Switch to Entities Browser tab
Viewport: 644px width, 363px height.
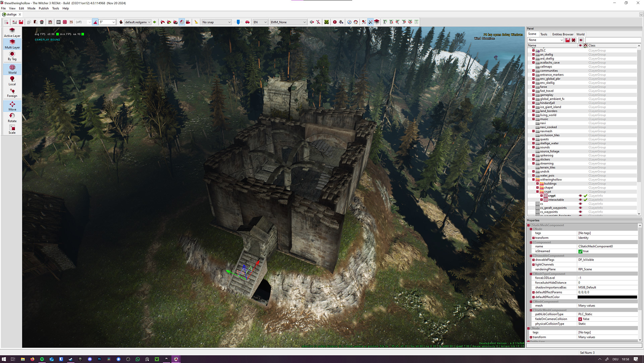click(563, 34)
